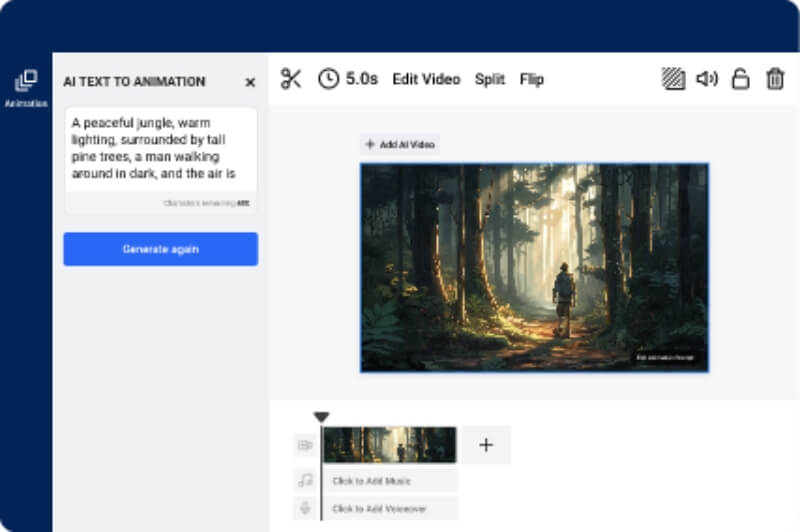Add a new scene with plus button

click(486, 445)
